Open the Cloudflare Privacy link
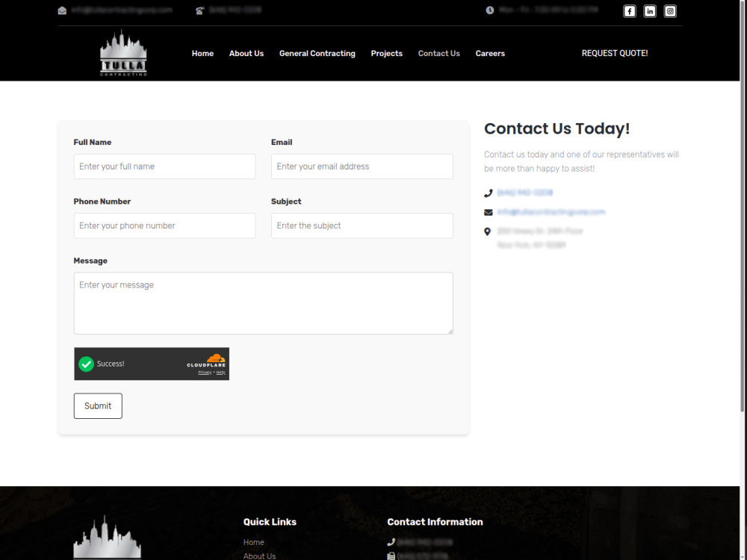Viewport: 747px width, 560px height. [205, 373]
